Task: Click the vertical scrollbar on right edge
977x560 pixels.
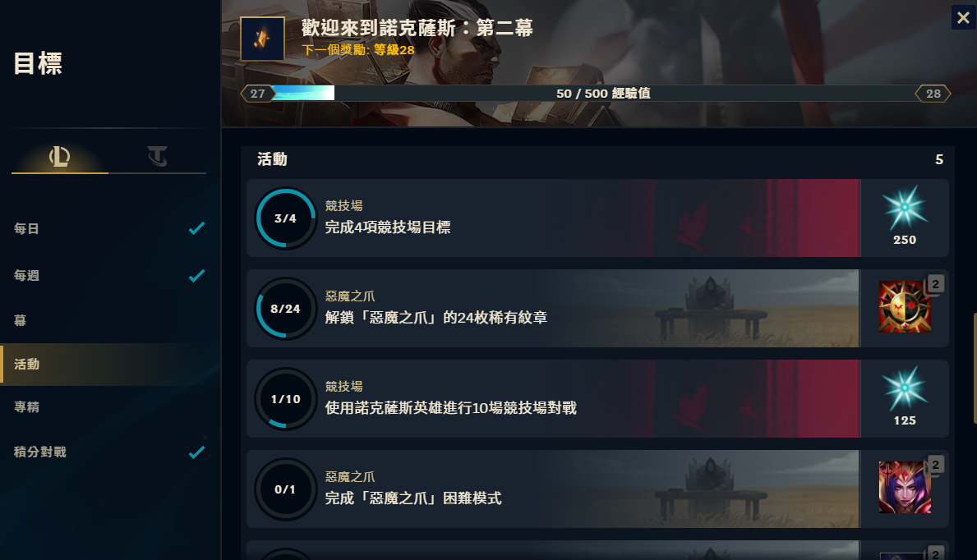Action: (x=975, y=369)
